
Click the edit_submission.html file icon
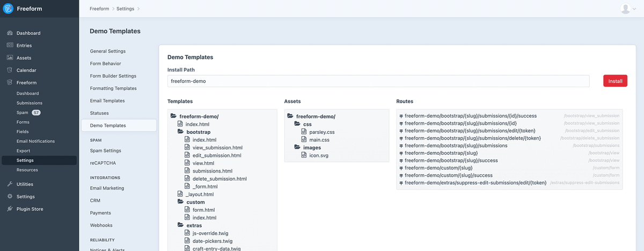point(187,155)
